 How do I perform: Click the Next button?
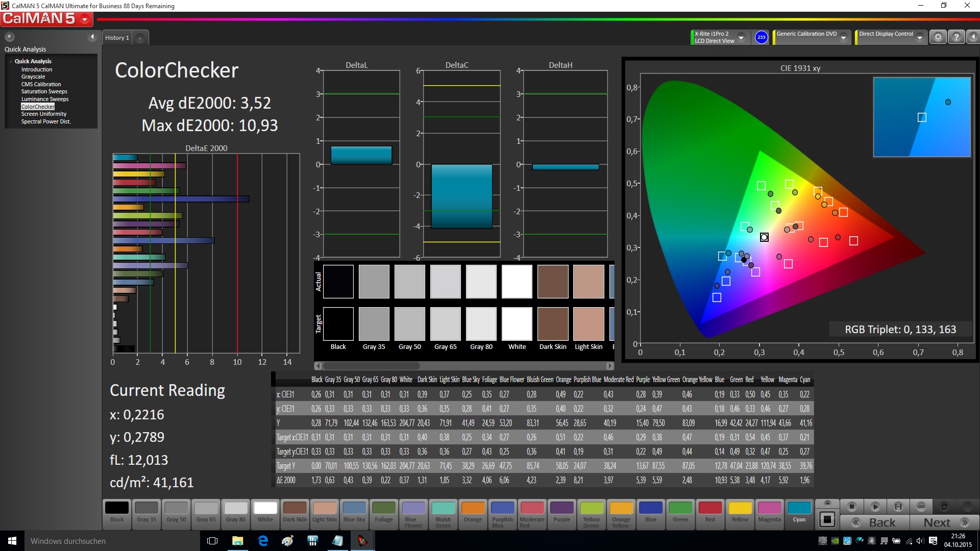(x=944, y=522)
